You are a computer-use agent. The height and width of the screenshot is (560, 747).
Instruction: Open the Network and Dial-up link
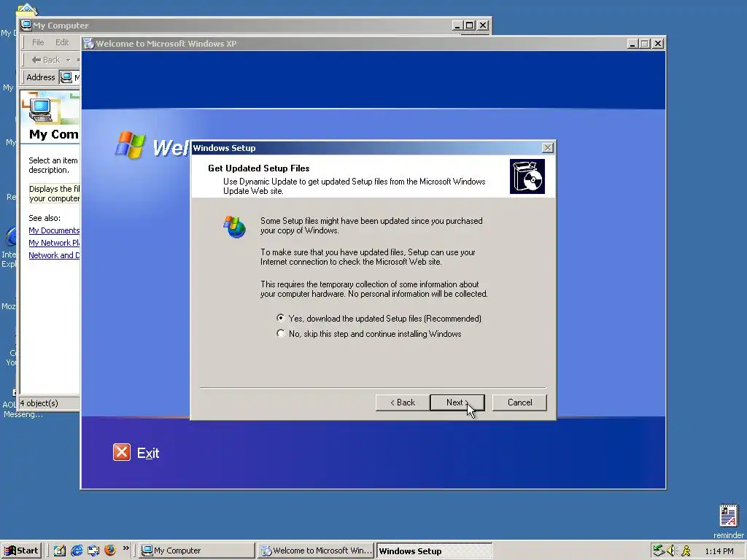(54, 255)
